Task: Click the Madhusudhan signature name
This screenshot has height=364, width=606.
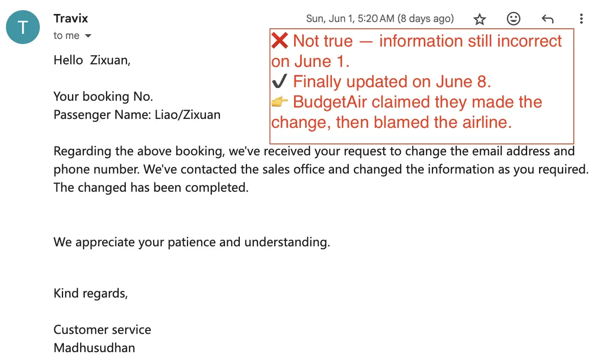Action: point(94,348)
